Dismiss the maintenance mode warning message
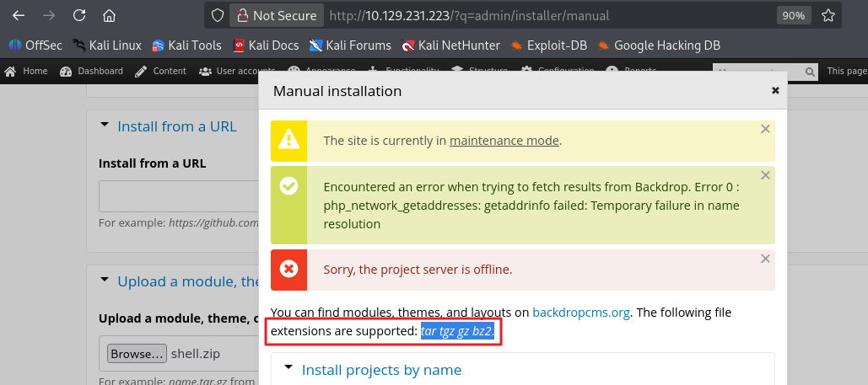Image resolution: width=868 pixels, height=385 pixels. point(765,129)
